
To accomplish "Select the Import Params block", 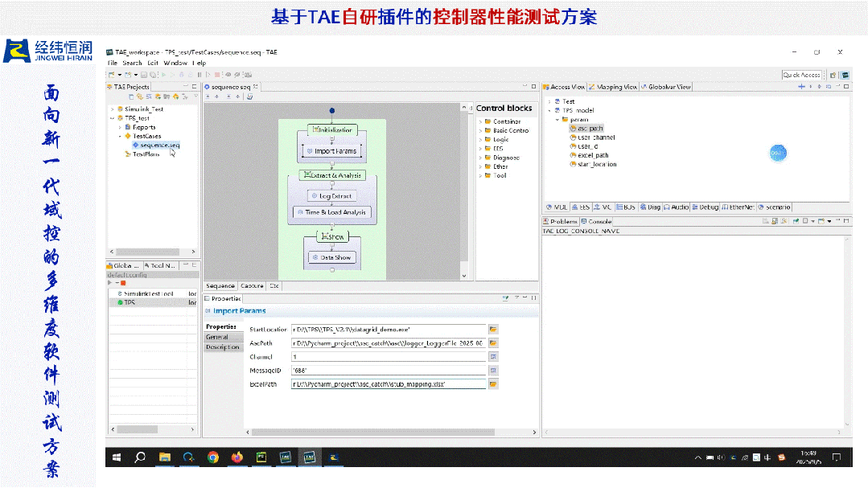I will [x=331, y=151].
